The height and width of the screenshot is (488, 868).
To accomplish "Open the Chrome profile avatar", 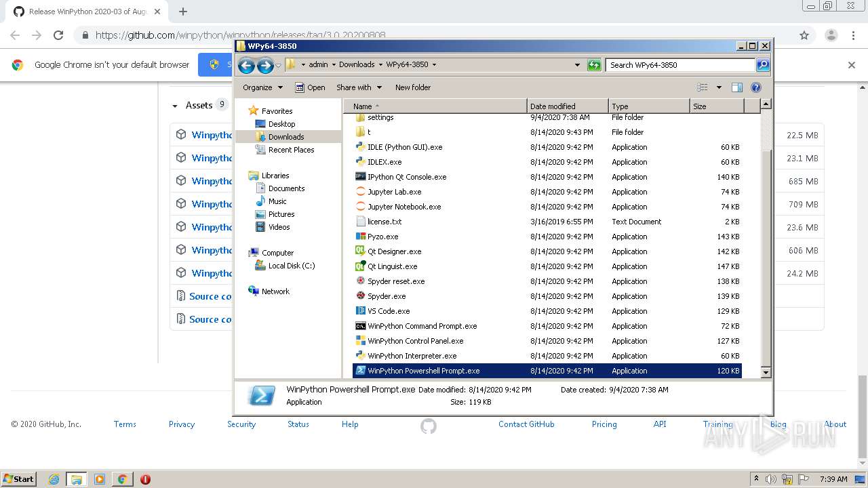I will (x=831, y=35).
